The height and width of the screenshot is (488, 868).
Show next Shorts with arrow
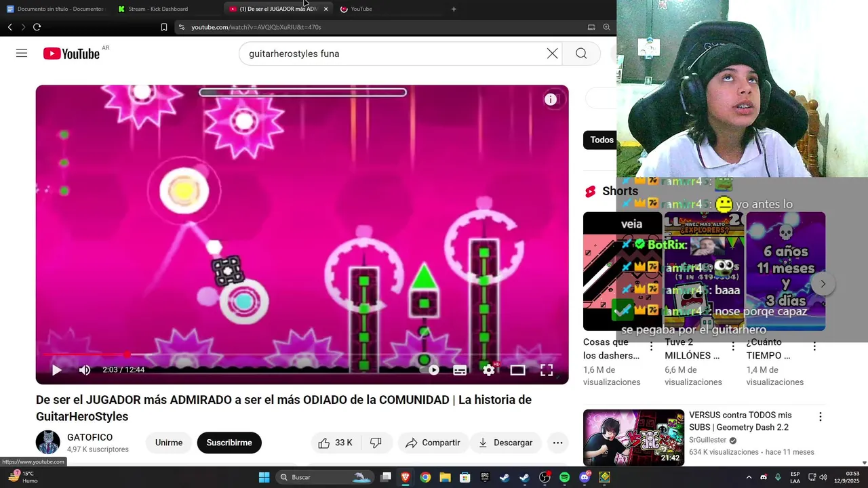coord(823,284)
